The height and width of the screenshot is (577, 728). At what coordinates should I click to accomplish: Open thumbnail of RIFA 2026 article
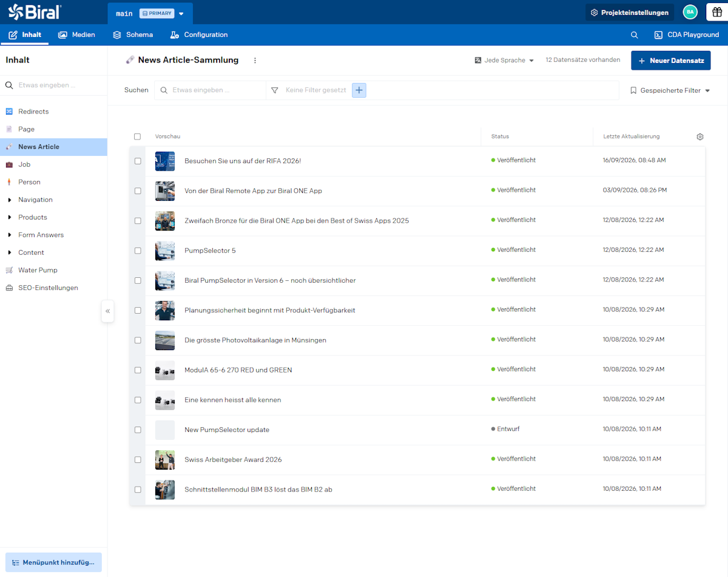click(165, 161)
